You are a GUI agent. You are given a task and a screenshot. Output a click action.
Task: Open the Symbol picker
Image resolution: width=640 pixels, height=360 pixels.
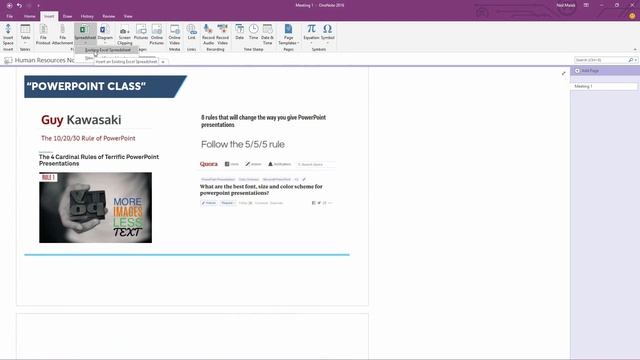click(327, 34)
